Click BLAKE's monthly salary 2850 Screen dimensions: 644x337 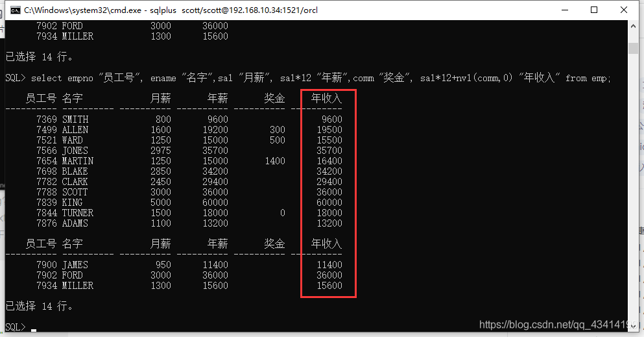tap(161, 171)
